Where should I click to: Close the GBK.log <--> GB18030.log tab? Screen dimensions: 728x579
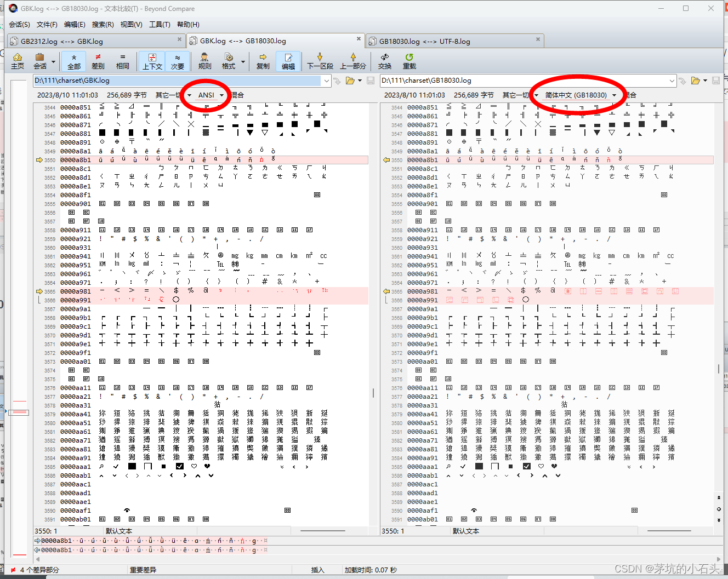click(x=359, y=39)
